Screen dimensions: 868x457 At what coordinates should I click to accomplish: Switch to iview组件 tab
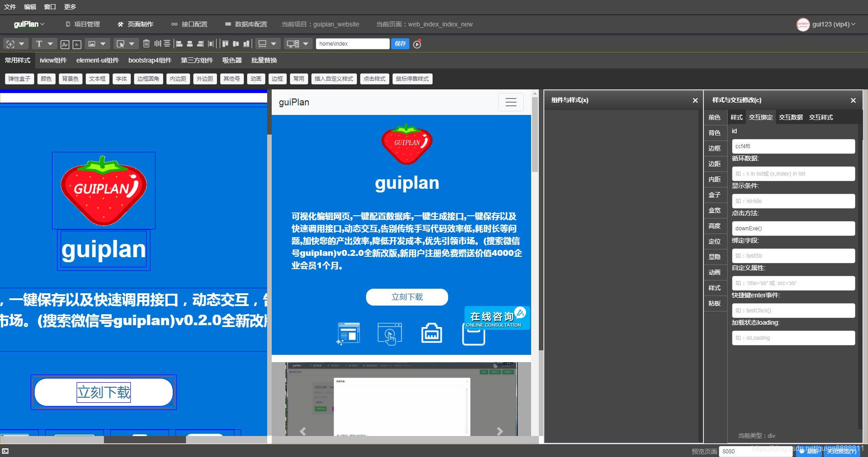(x=53, y=60)
